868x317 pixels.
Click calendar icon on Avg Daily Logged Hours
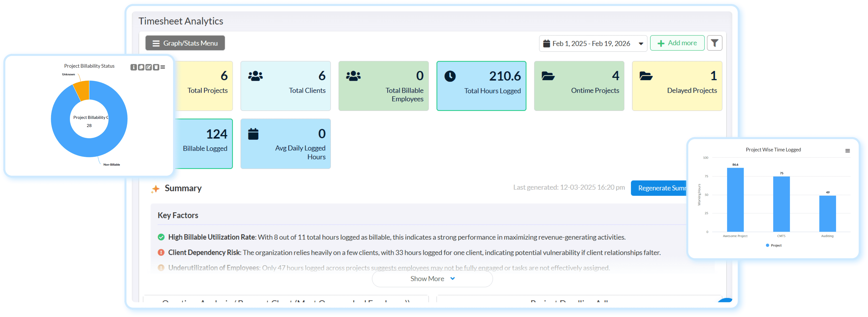pyautogui.click(x=253, y=134)
